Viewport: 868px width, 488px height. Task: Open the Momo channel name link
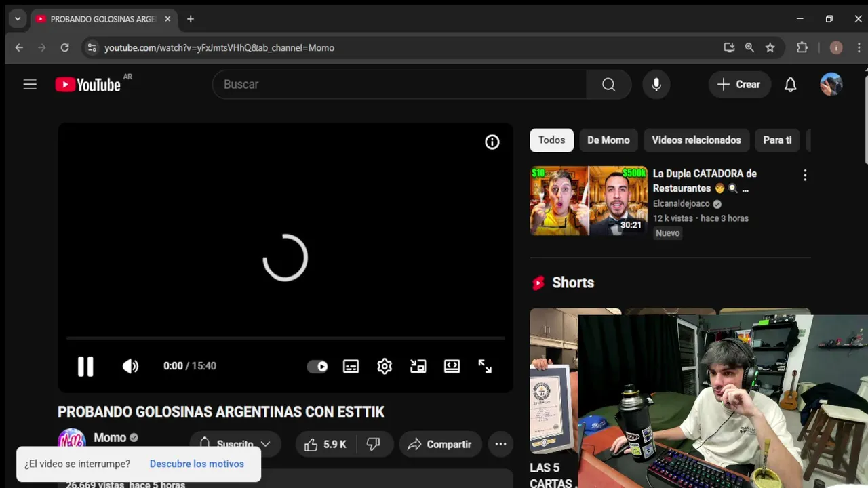(110, 438)
